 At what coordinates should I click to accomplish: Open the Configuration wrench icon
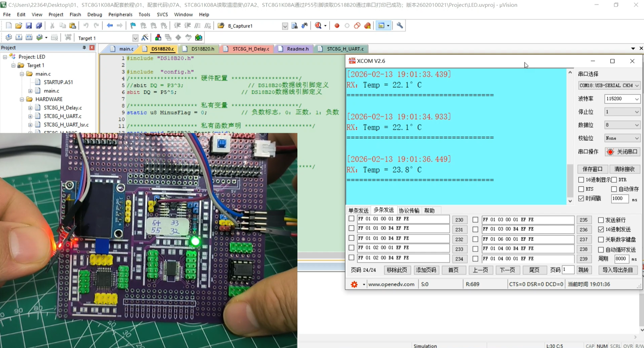[400, 26]
